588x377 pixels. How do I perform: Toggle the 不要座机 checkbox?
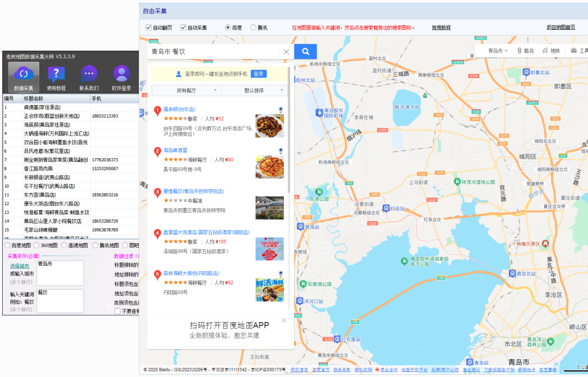(117, 311)
